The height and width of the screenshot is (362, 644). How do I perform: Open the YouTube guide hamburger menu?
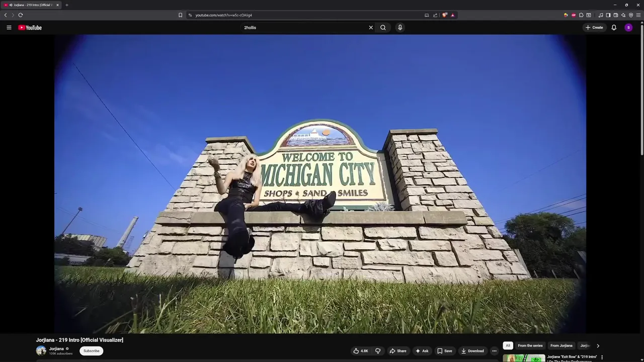[x=9, y=28]
